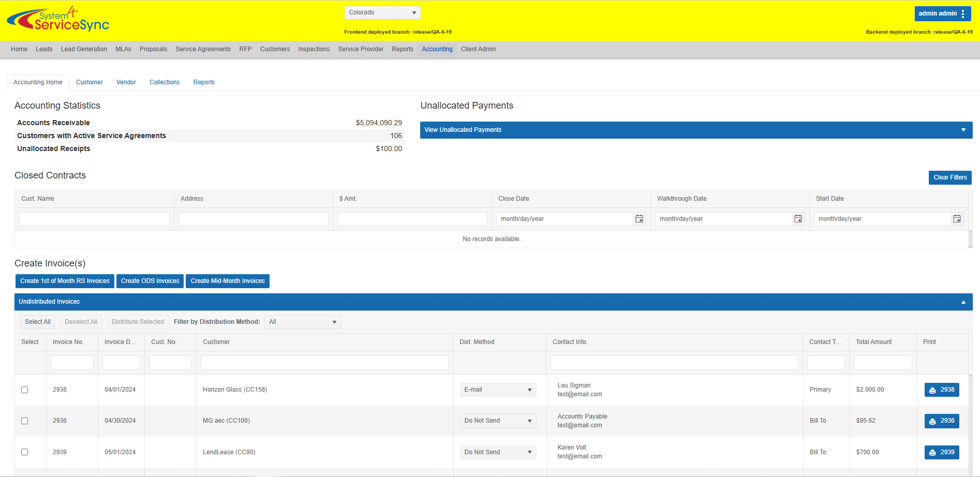Open the Close Date calendar picker
The width and height of the screenshot is (980, 477).
click(639, 219)
